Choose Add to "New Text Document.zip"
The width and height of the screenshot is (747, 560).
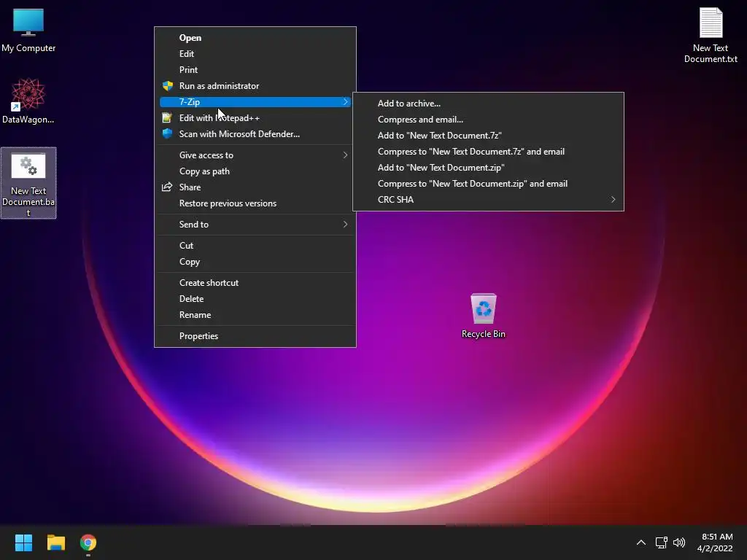pyautogui.click(x=488, y=168)
